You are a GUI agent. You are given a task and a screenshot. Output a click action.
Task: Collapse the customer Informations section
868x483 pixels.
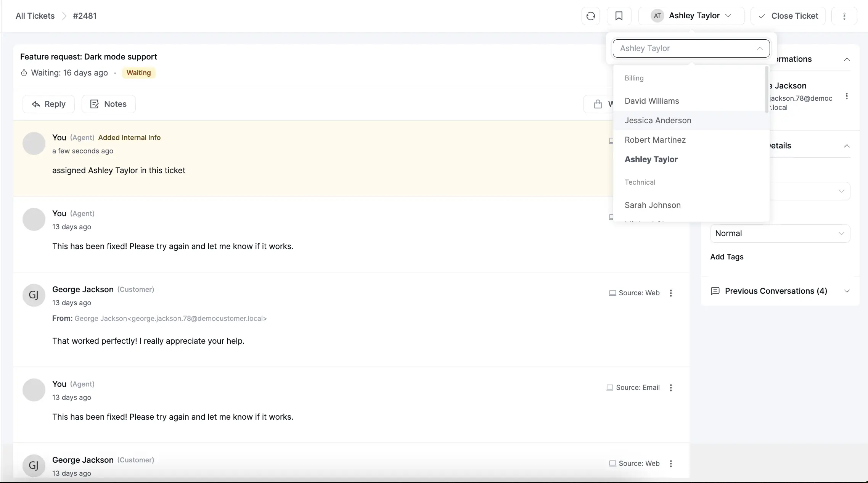click(847, 59)
